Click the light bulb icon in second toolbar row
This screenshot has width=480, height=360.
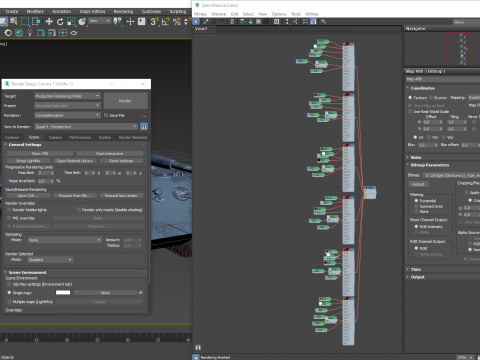click(30, 33)
